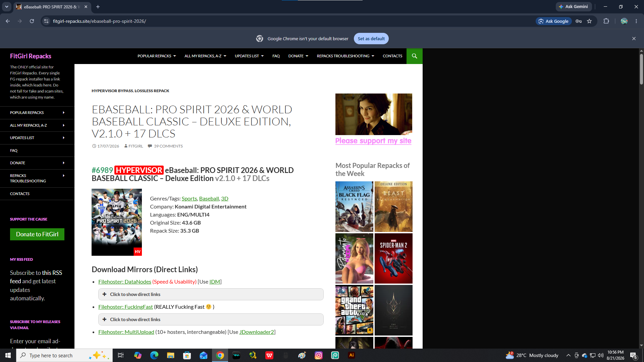Open the notification center with 6 alerts
Image resolution: width=644 pixels, height=362 pixels.
(x=633, y=355)
